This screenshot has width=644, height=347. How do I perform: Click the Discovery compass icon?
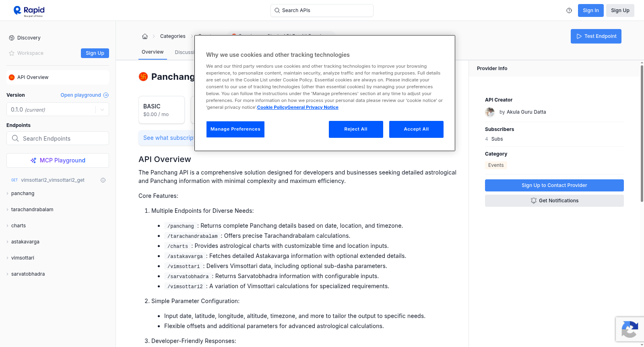point(12,38)
